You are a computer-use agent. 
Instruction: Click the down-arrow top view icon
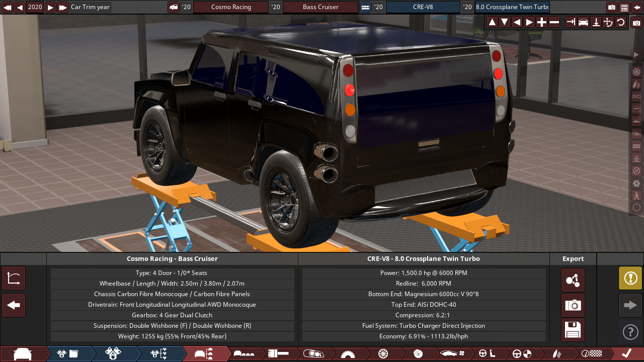point(596,22)
